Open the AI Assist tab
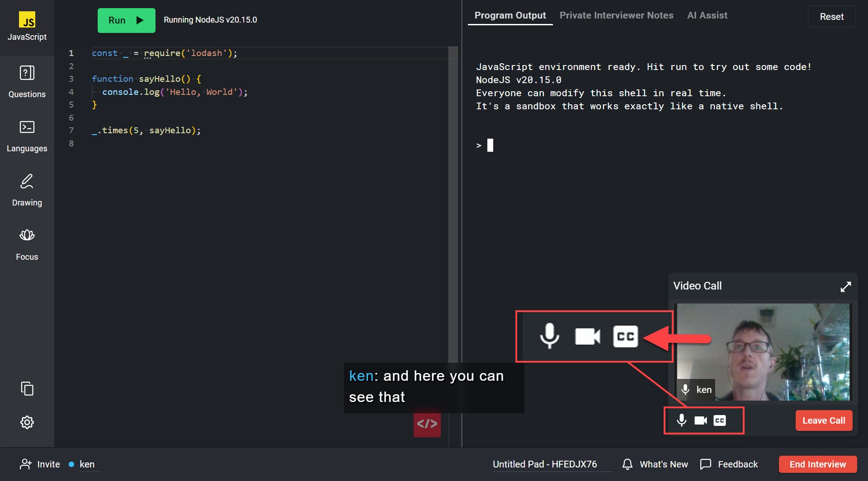This screenshot has width=868, height=481. pyautogui.click(x=707, y=15)
